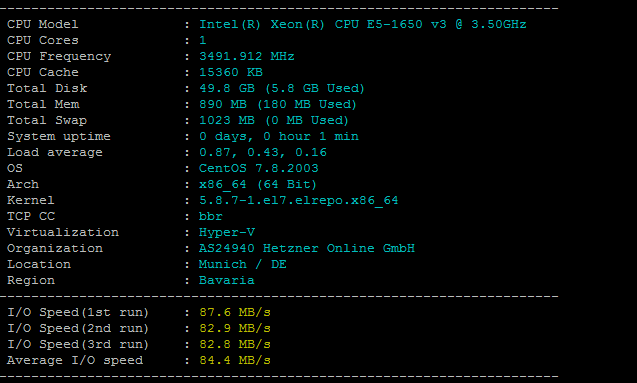Viewport: 637px width, 383px height.
Task: Click the AS24940 Hetzner Online GmbH text
Action: click(x=307, y=248)
